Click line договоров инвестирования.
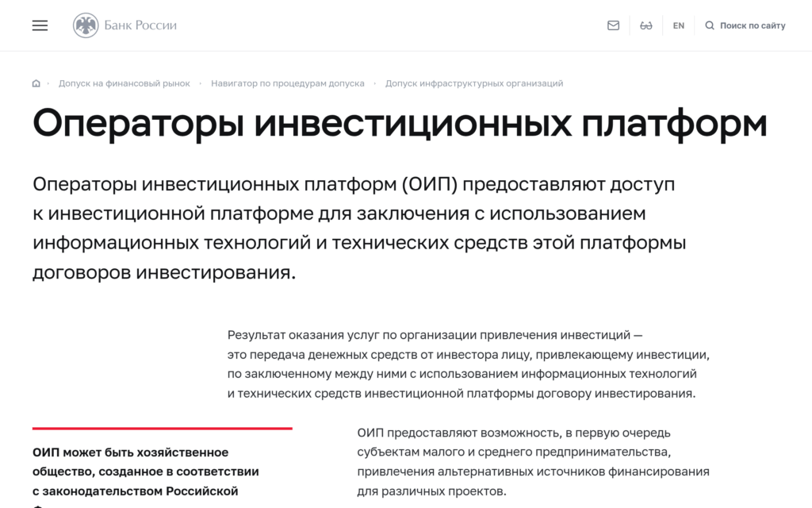Image resolution: width=812 pixels, height=508 pixels. point(164,273)
